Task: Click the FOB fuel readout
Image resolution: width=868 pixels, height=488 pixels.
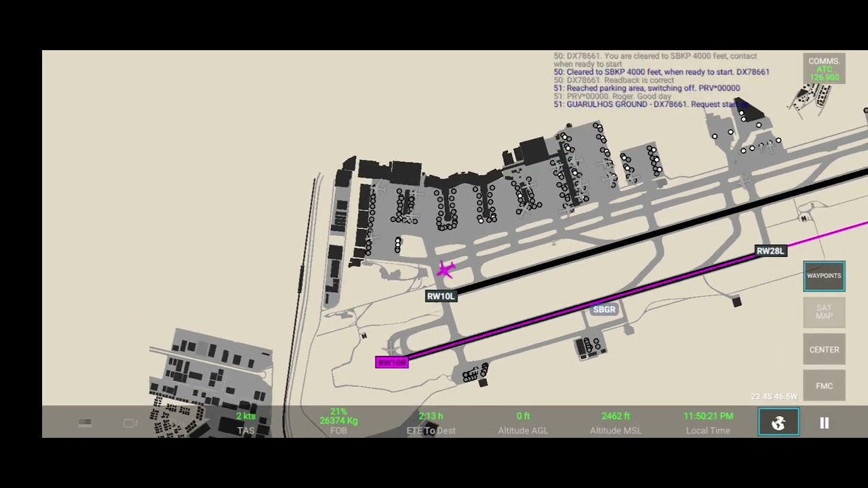Action: [x=338, y=422]
